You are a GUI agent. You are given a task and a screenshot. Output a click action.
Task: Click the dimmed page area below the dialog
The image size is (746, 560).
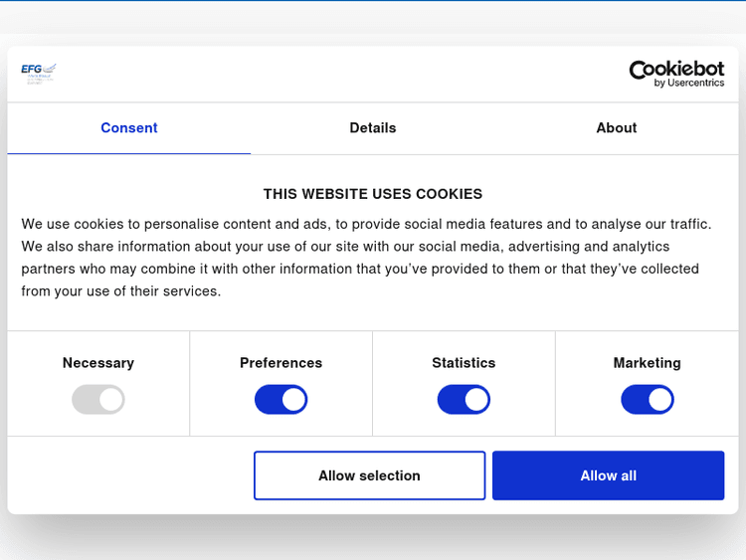[373, 538]
